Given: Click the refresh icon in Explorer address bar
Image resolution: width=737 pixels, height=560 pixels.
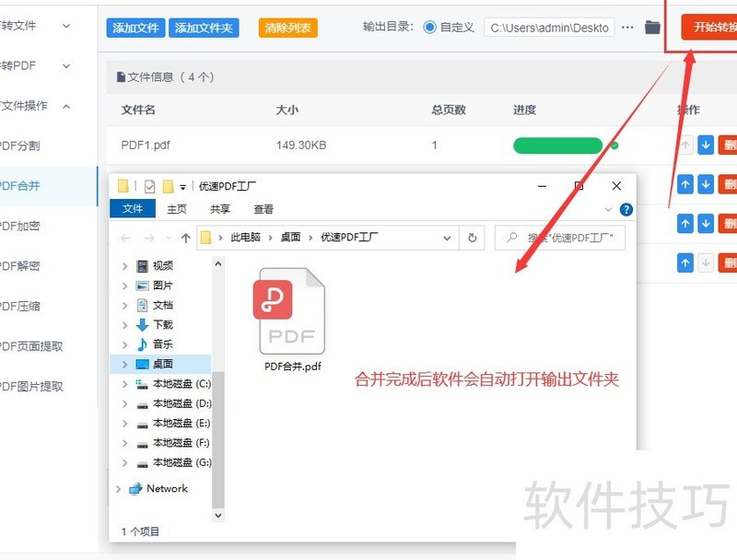Looking at the screenshot, I should tap(472, 237).
